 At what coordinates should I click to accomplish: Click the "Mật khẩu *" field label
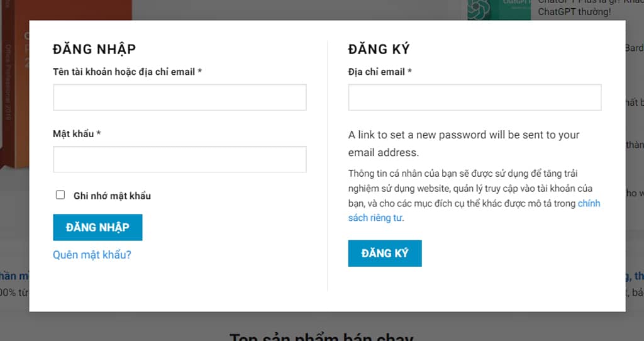tap(77, 133)
